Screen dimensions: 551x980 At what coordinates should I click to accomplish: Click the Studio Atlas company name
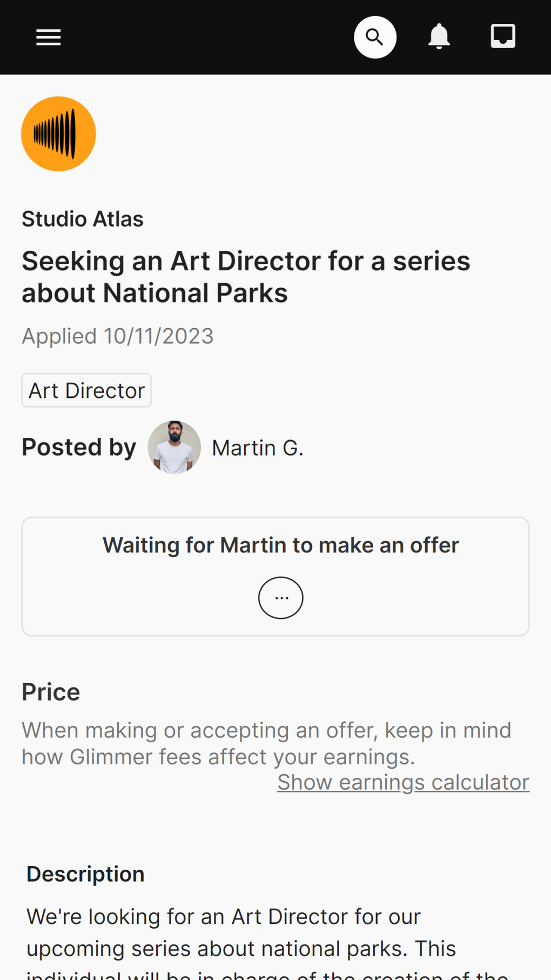[83, 219]
